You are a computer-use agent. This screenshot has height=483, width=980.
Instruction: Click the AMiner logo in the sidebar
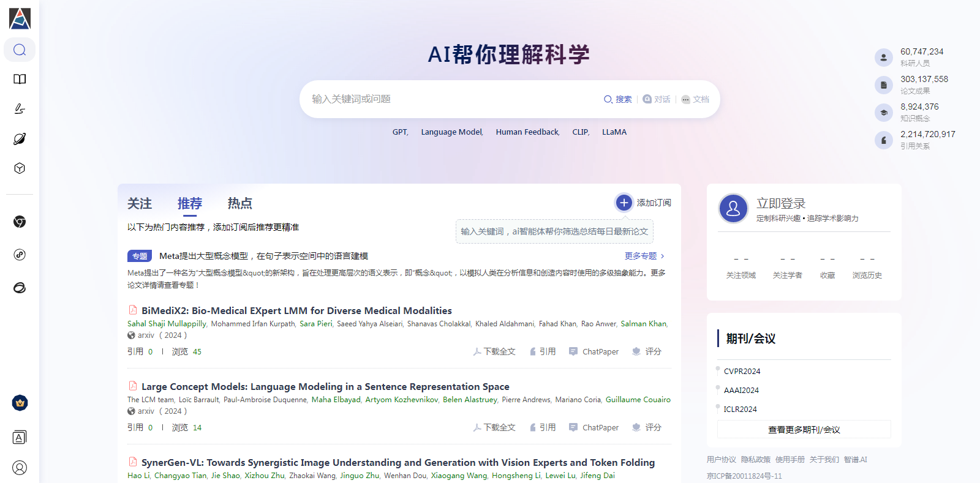click(x=20, y=19)
